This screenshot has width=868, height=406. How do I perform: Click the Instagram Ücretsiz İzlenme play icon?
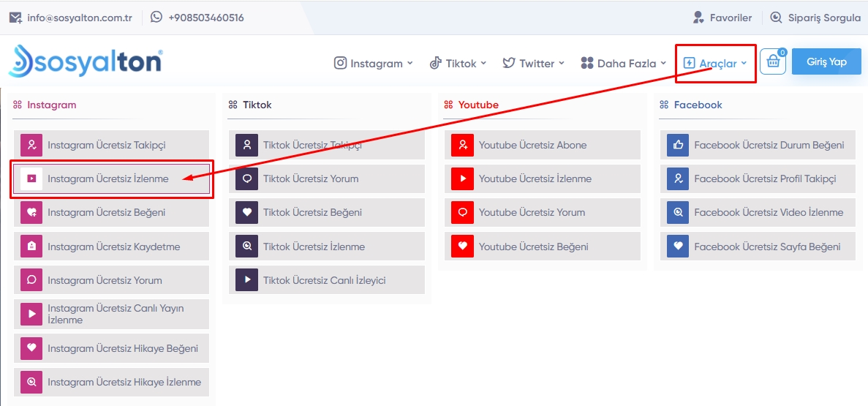pyautogui.click(x=31, y=179)
